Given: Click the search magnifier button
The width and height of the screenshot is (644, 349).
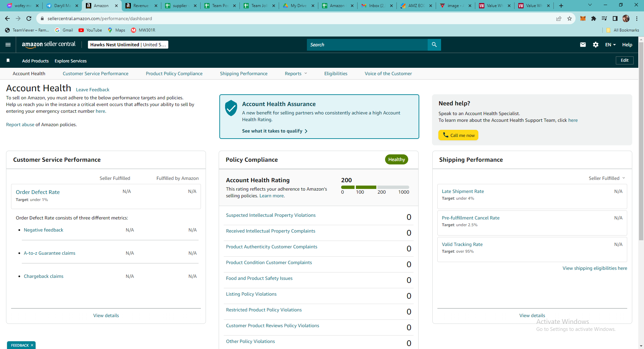Looking at the screenshot, I should click(434, 45).
